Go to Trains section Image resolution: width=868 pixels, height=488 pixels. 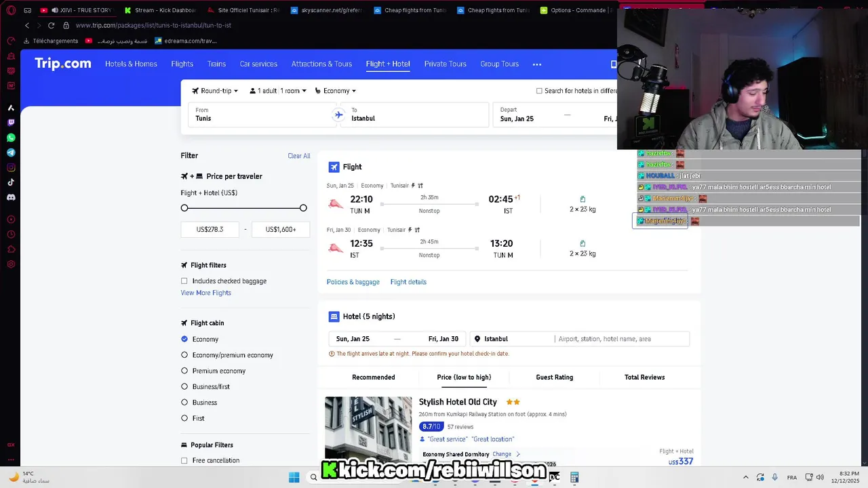pos(216,64)
